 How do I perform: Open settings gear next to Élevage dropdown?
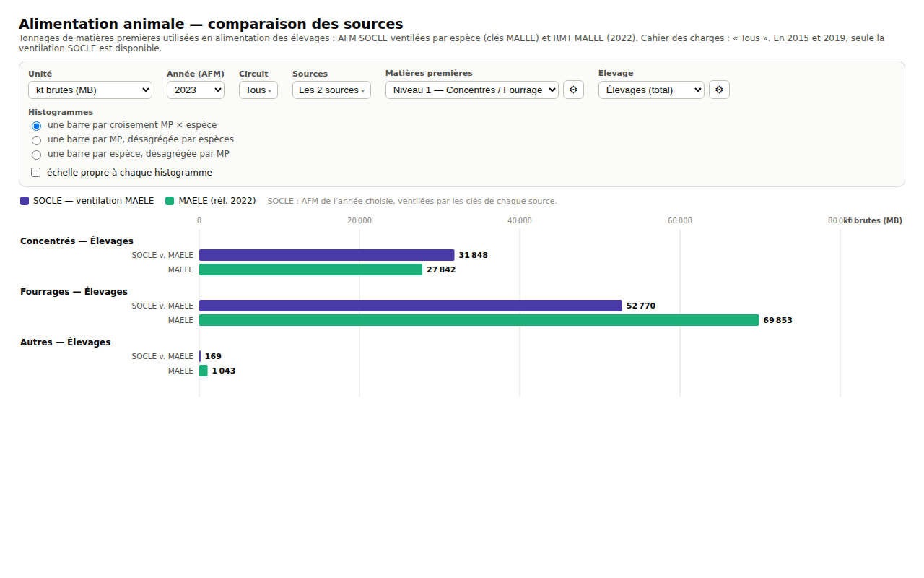click(x=719, y=90)
